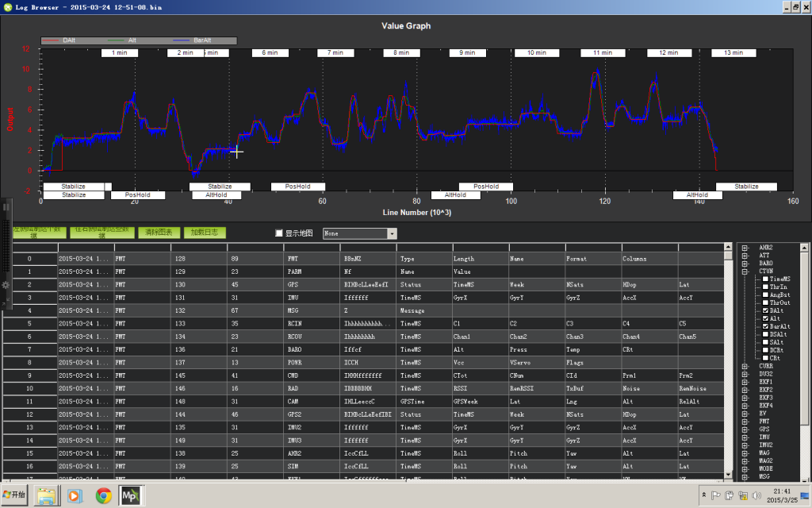Expand the ATT tree node
This screenshot has height=508, width=812.
point(745,256)
